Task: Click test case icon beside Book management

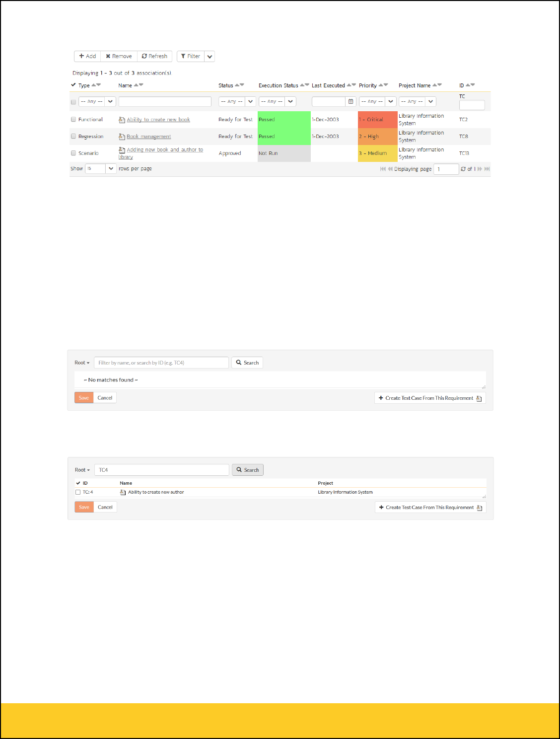Action: [122, 137]
